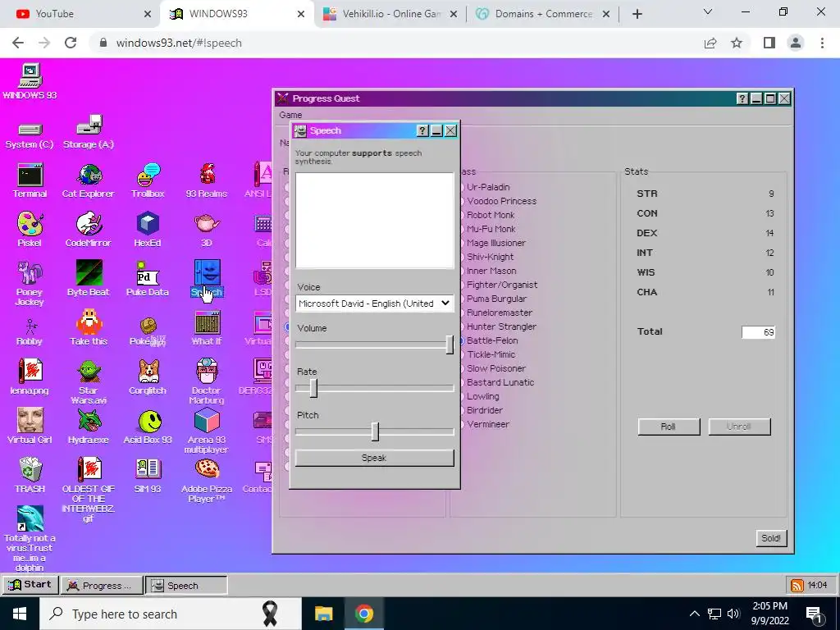Click the Roll button in Stats
Screen dimensions: 840x630
(x=669, y=427)
